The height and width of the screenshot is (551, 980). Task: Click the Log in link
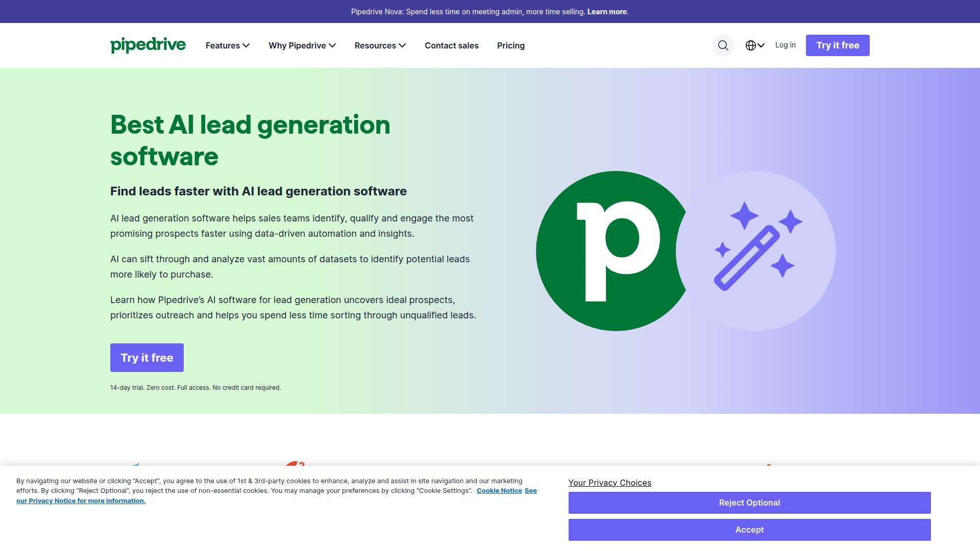785,45
